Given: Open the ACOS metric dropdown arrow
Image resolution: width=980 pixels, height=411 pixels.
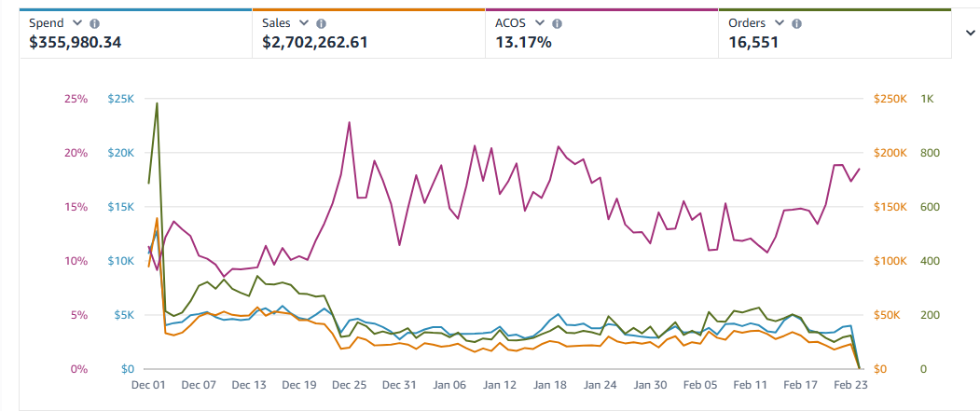Looking at the screenshot, I should coord(538,23).
